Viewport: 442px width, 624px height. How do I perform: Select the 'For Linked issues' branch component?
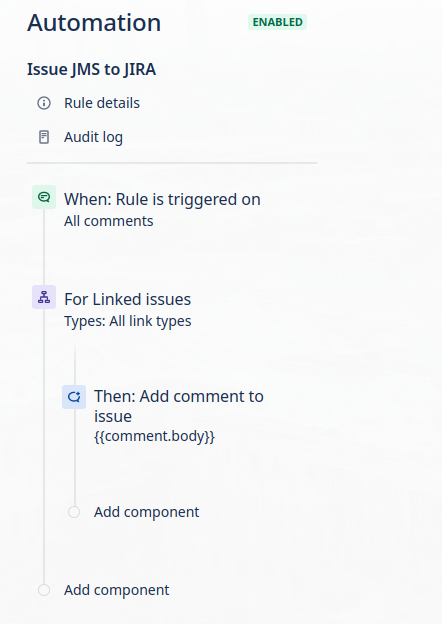[128, 299]
